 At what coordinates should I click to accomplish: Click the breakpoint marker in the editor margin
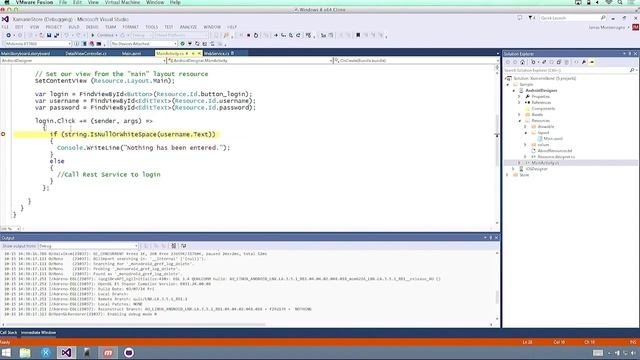pos(3,134)
